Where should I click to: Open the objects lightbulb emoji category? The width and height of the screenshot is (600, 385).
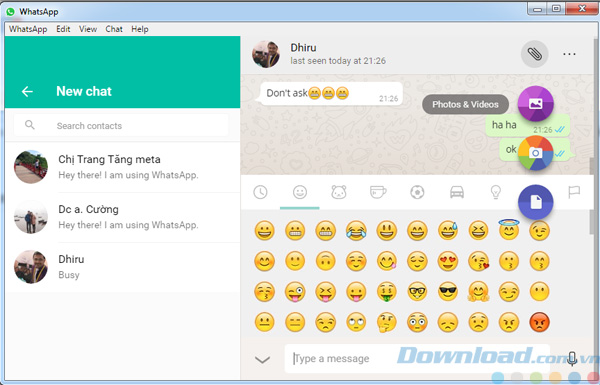[x=496, y=192]
